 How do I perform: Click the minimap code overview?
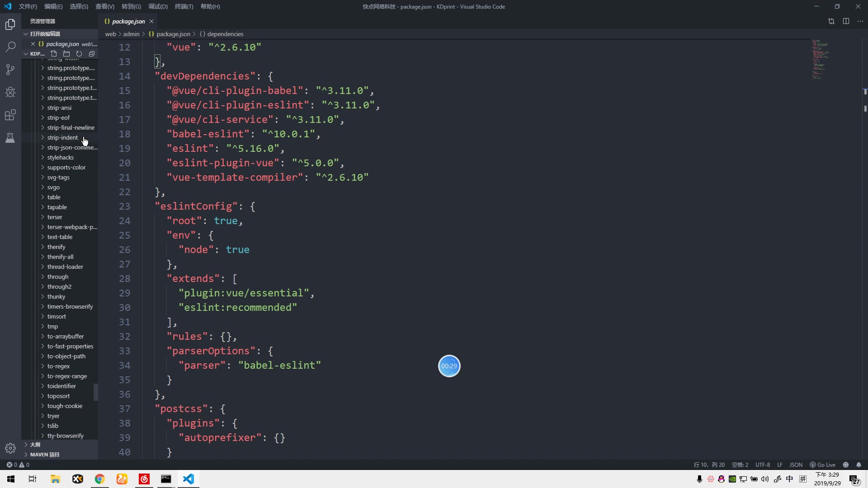tap(820, 59)
